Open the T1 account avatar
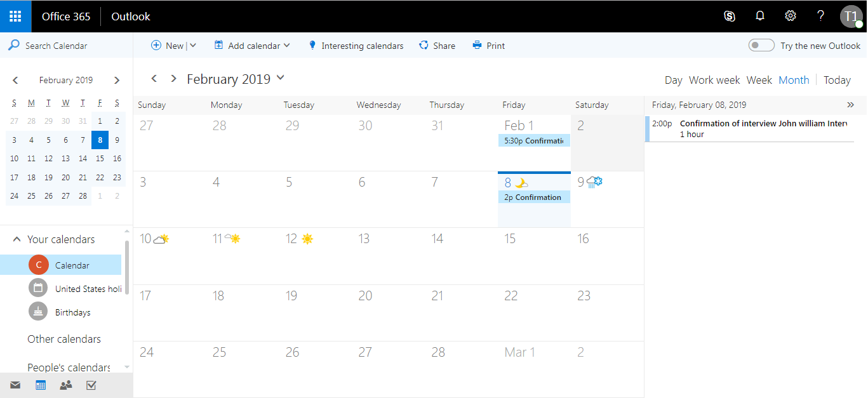868x398 pixels. pyautogui.click(x=851, y=17)
